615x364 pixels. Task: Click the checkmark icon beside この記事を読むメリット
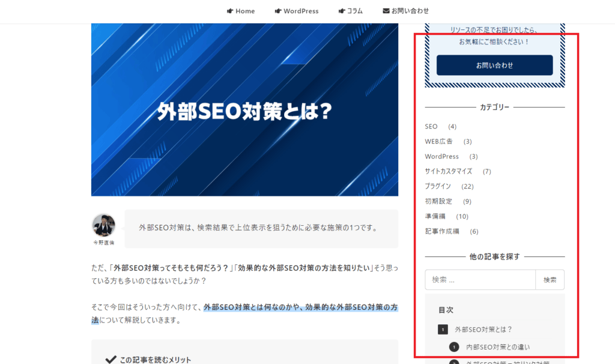[x=111, y=359]
